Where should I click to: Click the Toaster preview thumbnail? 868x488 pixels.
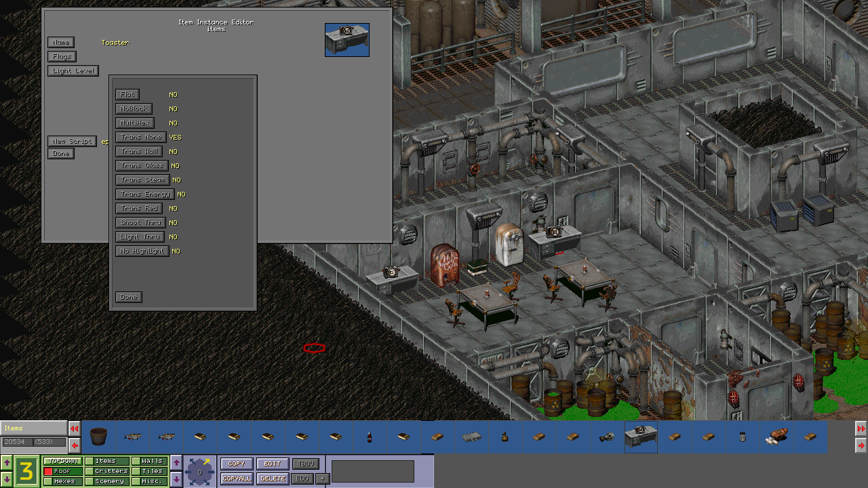[347, 40]
